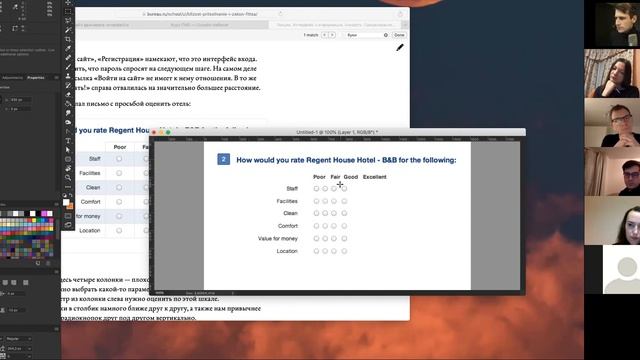640x360 pixels.
Task: Select the Smudge tool
Action: (x=68, y=113)
